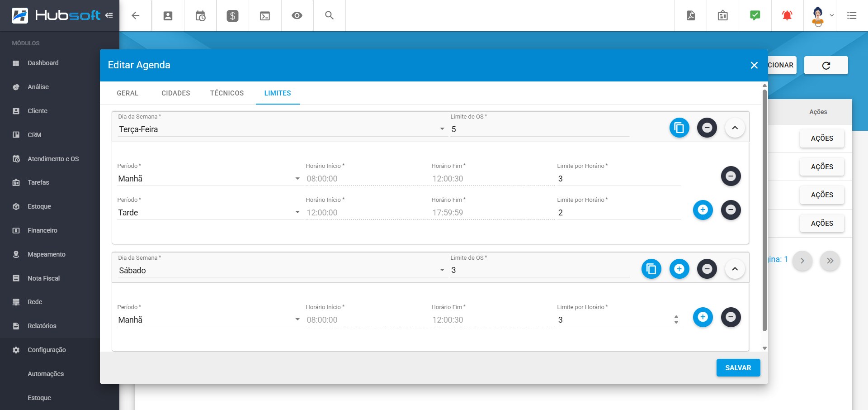868x410 pixels.
Task: Open the Terça-Feira day of week dropdown
Action: point(283,129)
